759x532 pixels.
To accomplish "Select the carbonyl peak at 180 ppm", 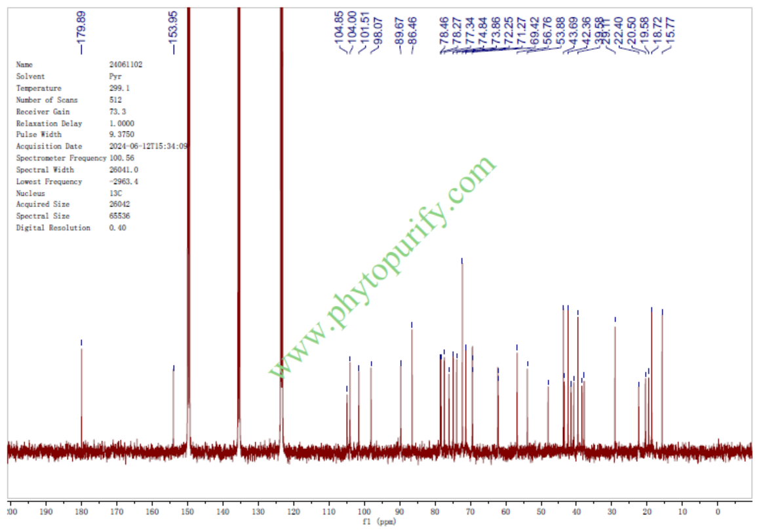I will click(x=82, y=393).
